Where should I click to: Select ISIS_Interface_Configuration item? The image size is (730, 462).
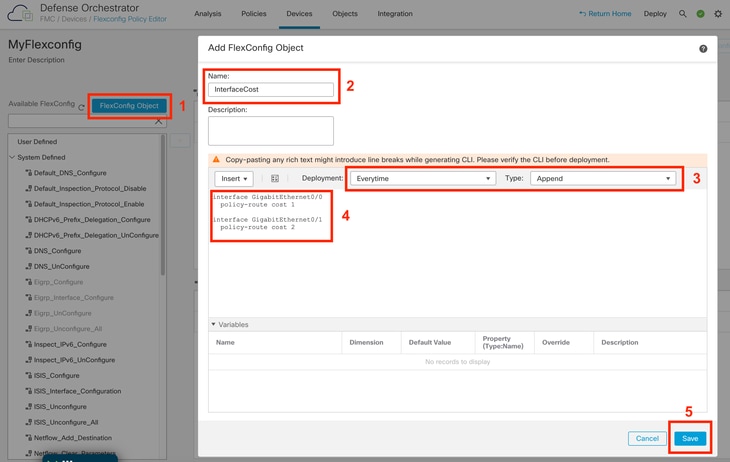[77, 391]
